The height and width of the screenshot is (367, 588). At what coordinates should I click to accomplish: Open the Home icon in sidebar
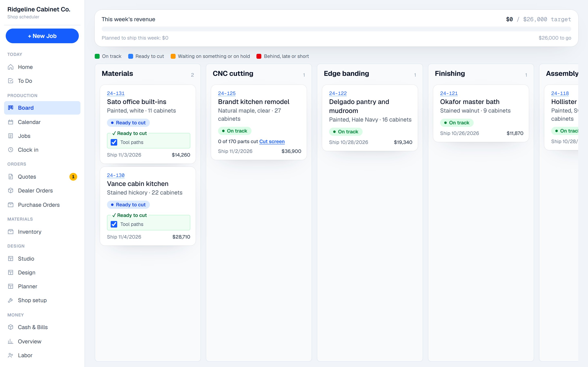10,67
